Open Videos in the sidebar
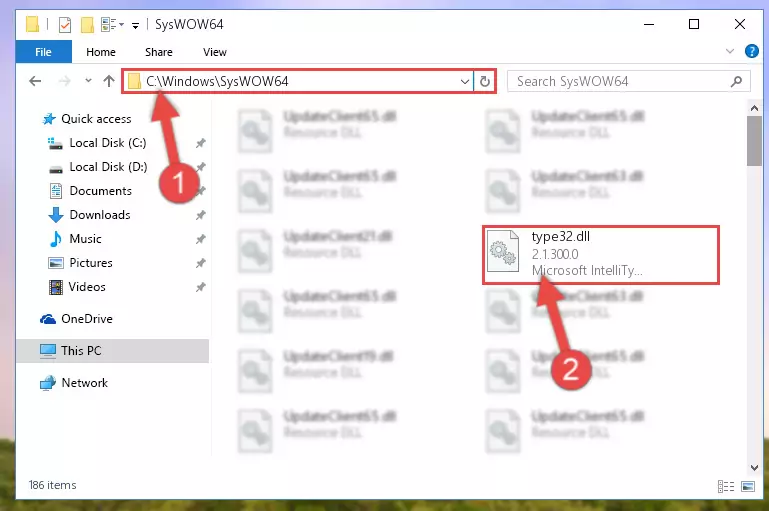769x511 pixels. click(x=87, y=287)
